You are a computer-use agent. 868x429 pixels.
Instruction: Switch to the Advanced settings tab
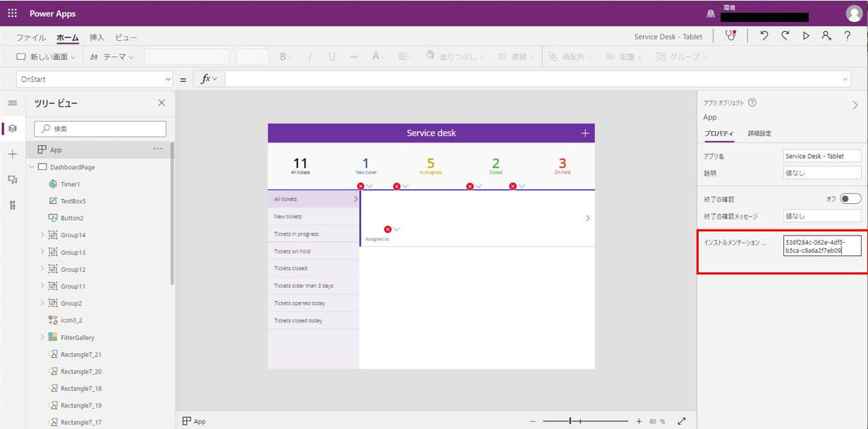759,133
